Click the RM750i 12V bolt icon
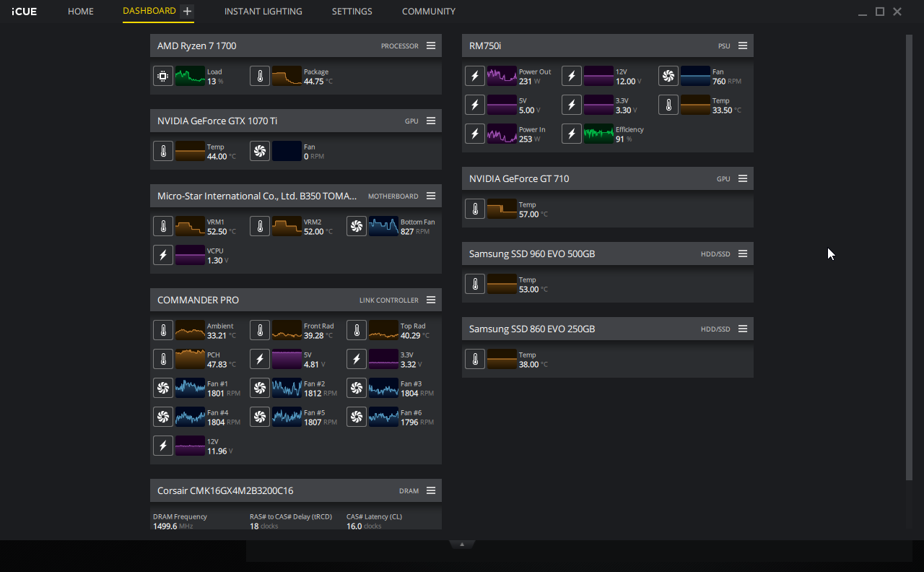Viewport: 924px width, 572px height. coord(572,76)
